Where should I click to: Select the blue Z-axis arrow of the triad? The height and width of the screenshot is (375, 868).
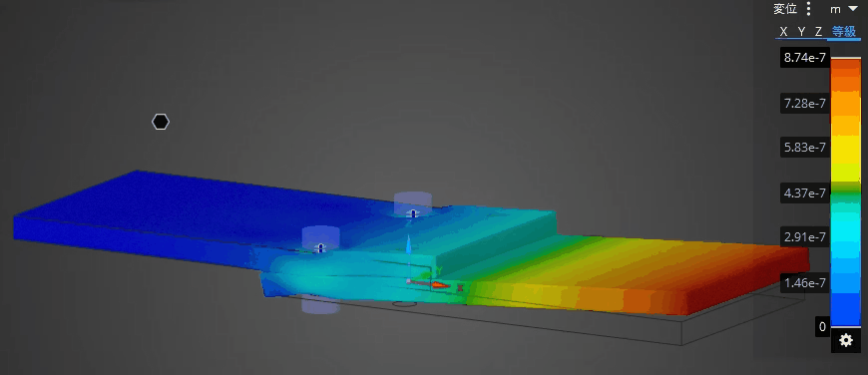click(x=408, y=245)
